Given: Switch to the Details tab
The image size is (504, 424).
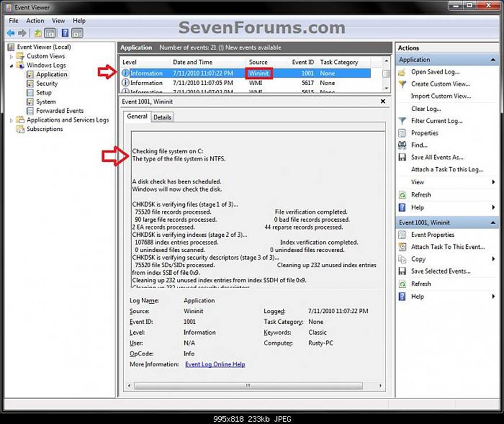Looking at the screenshot, I should (x=162, y=118).
